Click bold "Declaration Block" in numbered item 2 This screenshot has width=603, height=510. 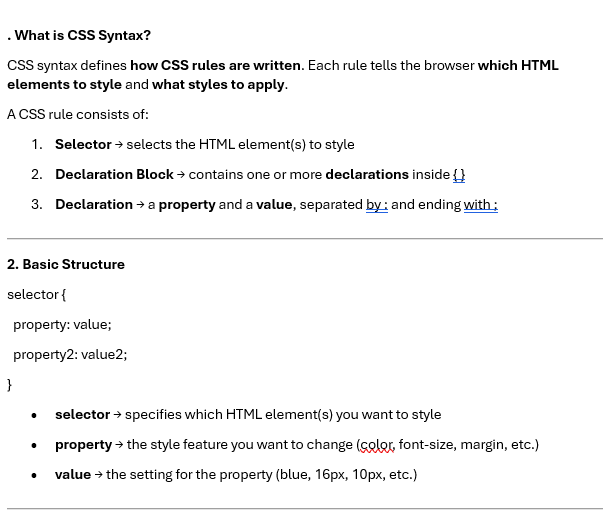[x=114, y=175]
